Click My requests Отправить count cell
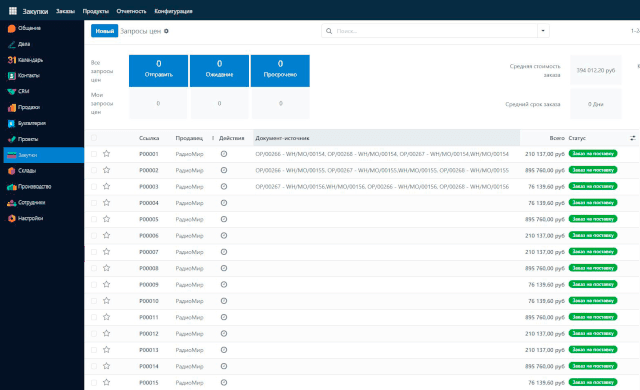Viewport: 640px width, 390px height. pos(158,104)
